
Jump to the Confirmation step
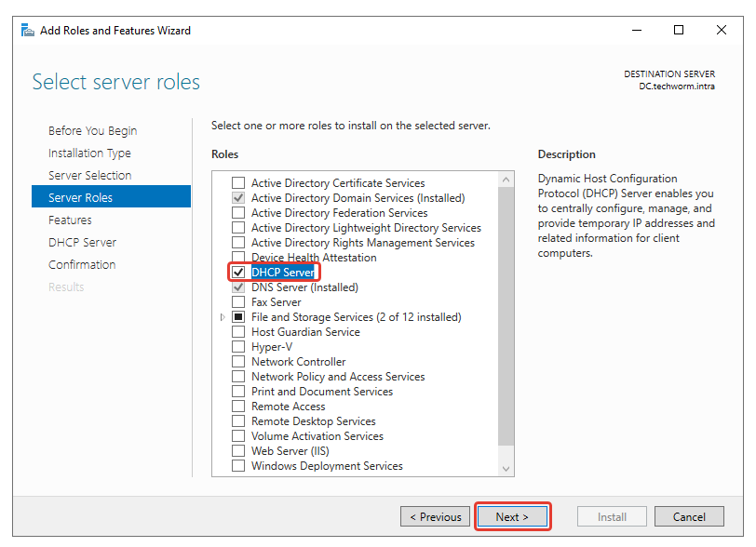click(x=82, y=265)
